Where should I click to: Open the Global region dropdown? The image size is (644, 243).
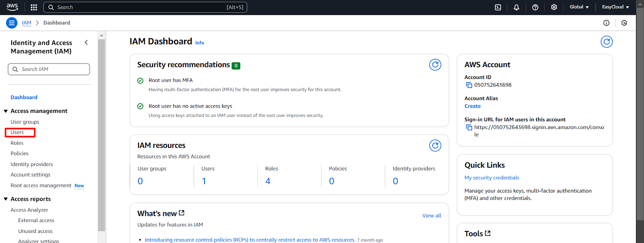(x=579, y=7)
